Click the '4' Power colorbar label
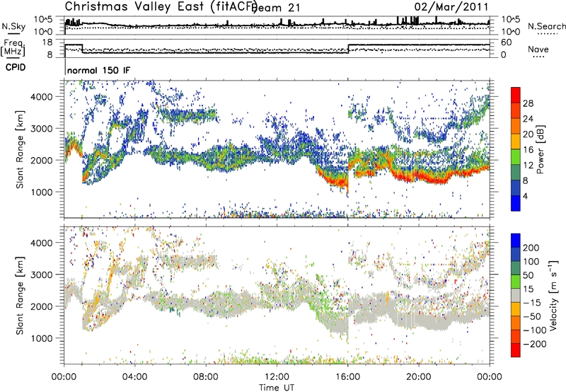The image size is (566, 392). click(x=525, y=196)
